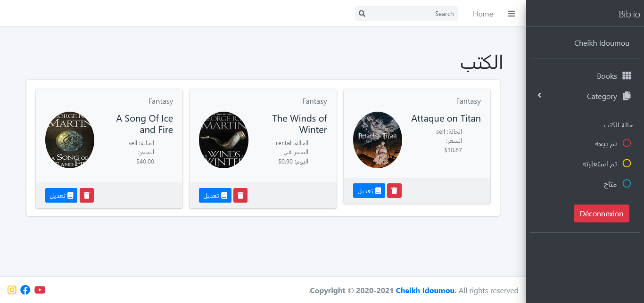Image resolution: width=644 pixels, height=303 pixels.
Task: Click the Déconnexion button
Action: [x=601, y=213]
